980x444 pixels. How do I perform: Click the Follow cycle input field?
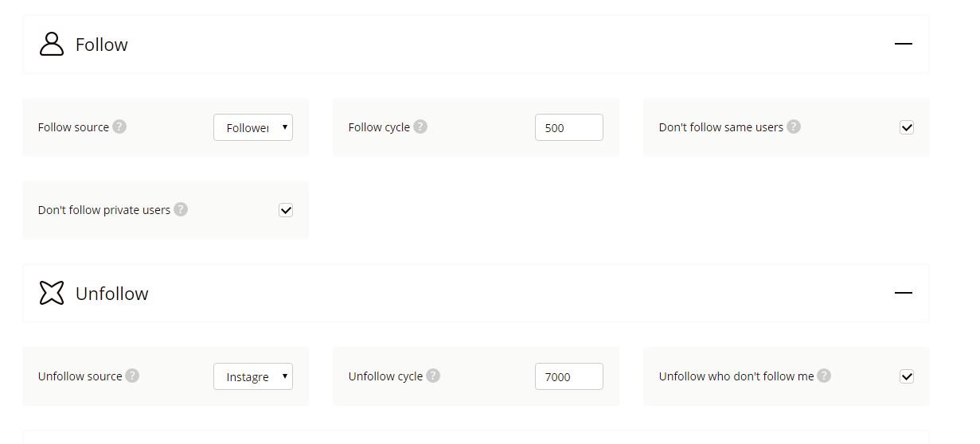tap(568, 127)
